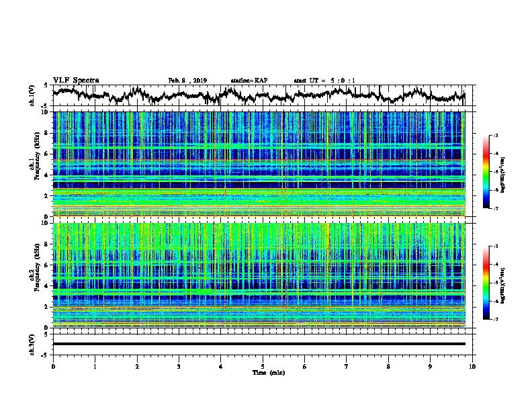This screenshot has height=411, width=532.
Task: Select the ch.2 "Frequency (kHz)" axis label
Action: pyautogui.click(x=37, y=267)
